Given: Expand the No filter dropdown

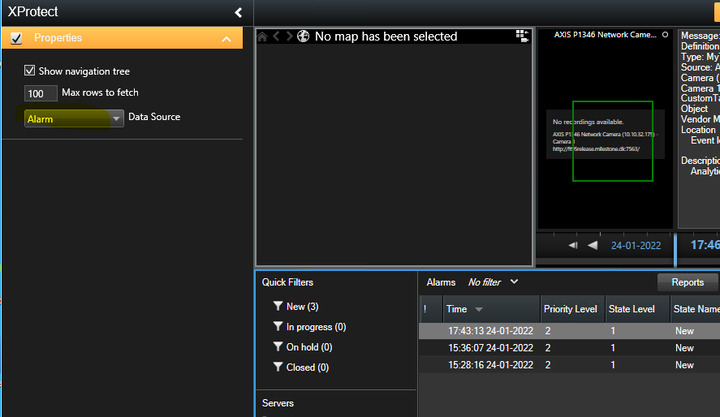Looking at the screenshot, I should coord(514,283).
